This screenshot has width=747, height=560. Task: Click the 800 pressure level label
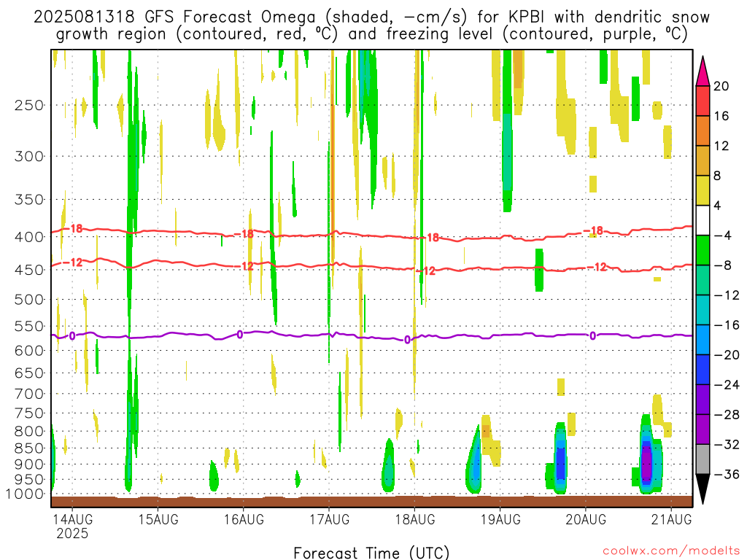(x=29, y=432)
